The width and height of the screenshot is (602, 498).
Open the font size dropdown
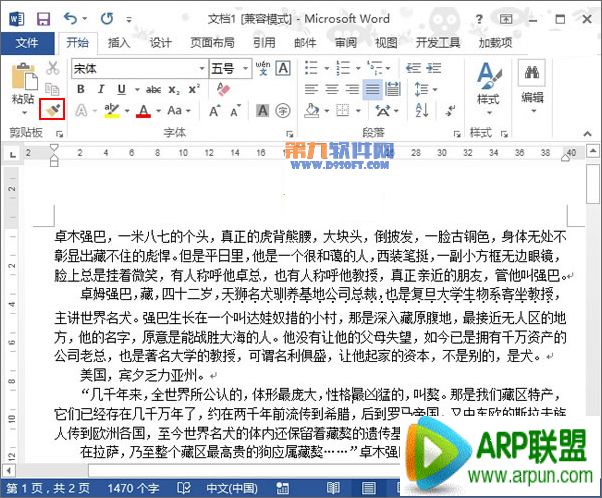coord(245,69)
